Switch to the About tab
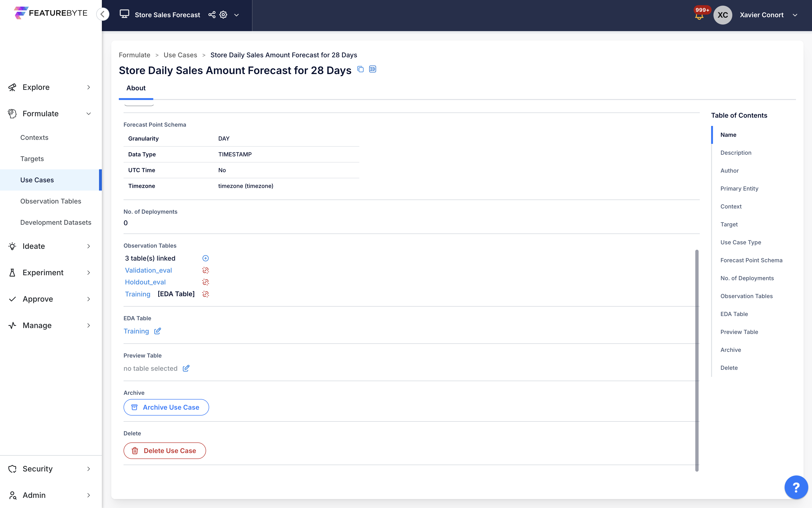Image resolution: width=812 pixels, height=508 pixels. (x=136, y=88)
